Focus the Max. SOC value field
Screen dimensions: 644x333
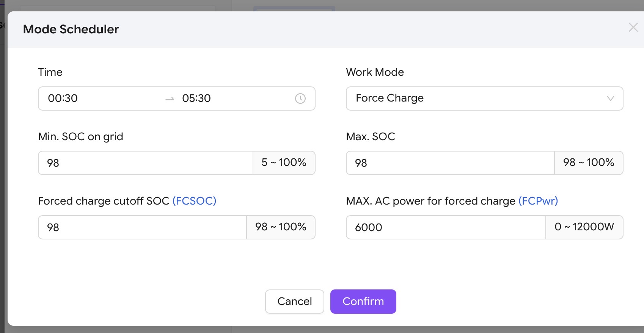click(450, 163)
